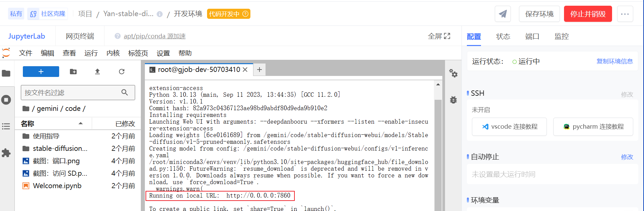Click the blue new launcher plus button
Screen dimensions: 644x211
click(x=41, y=72)
